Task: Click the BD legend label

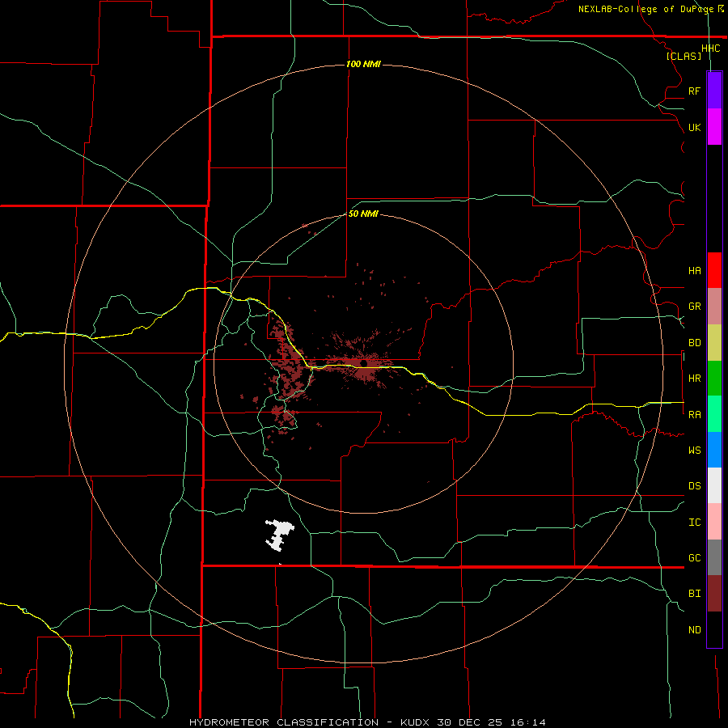Action: tap(694, 343)
